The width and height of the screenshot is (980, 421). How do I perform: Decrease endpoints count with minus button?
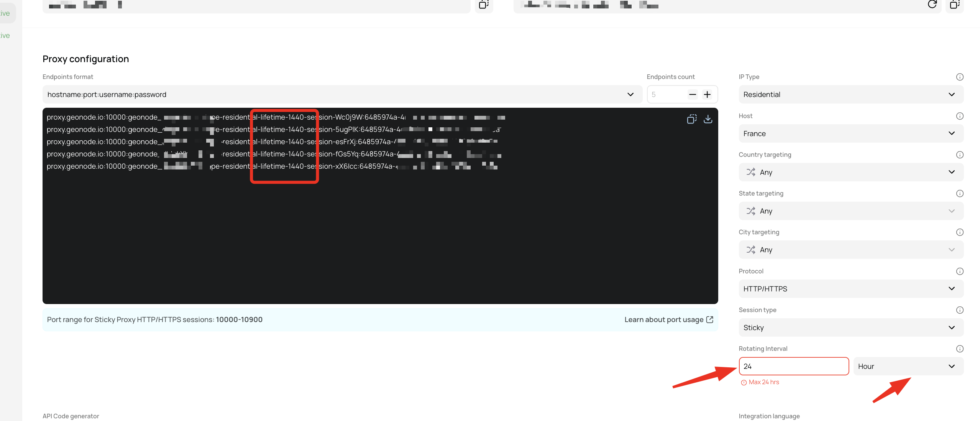692,94
